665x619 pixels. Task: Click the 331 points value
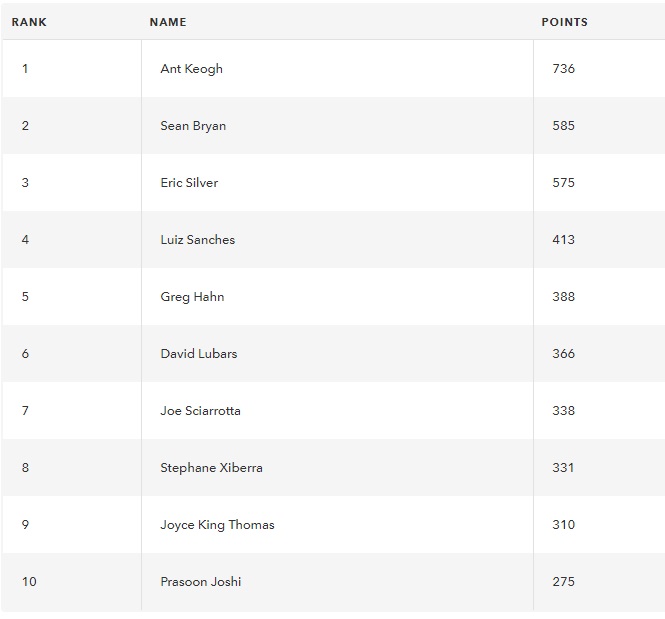point(563,468)
